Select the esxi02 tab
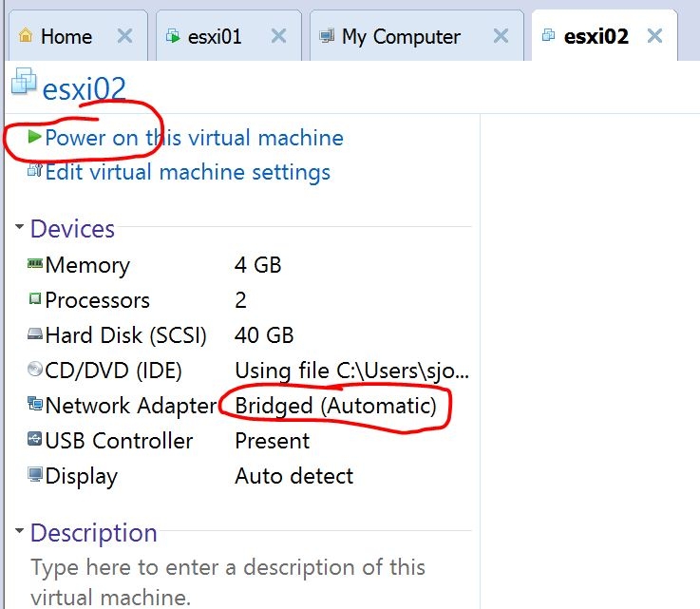The image size is (700, 609). pos(604,36)
